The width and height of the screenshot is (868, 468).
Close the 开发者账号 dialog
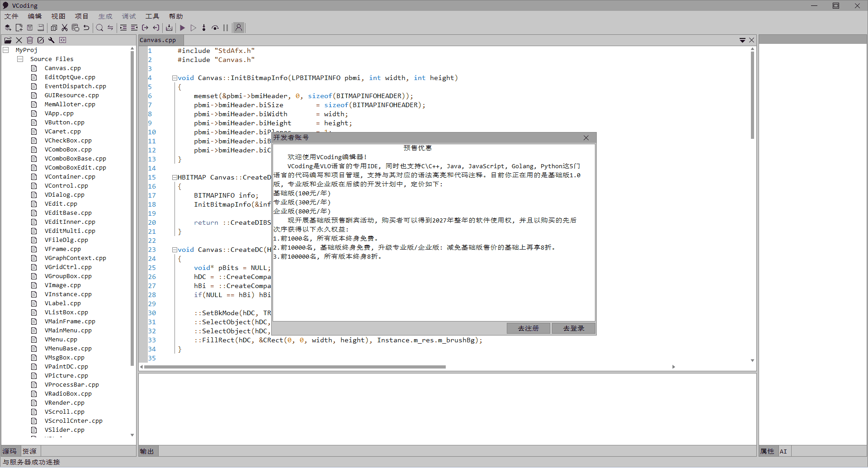point(586,137)
